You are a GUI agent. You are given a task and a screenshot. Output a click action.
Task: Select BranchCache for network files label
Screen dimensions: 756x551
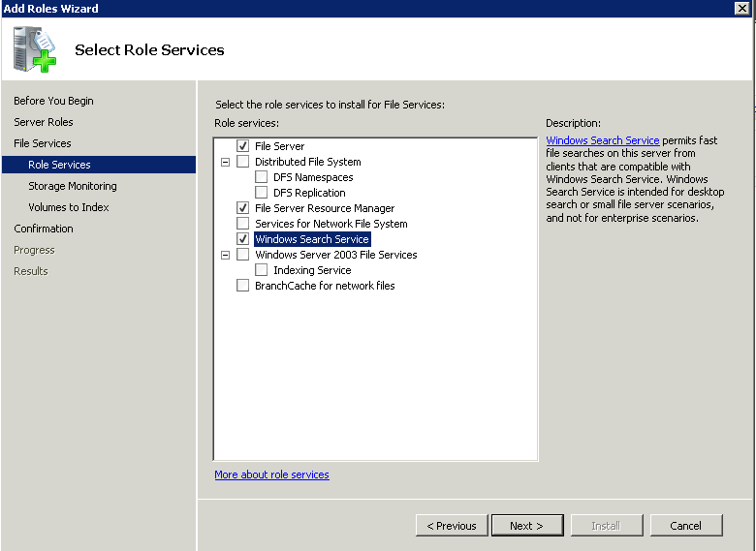point(325,286)
